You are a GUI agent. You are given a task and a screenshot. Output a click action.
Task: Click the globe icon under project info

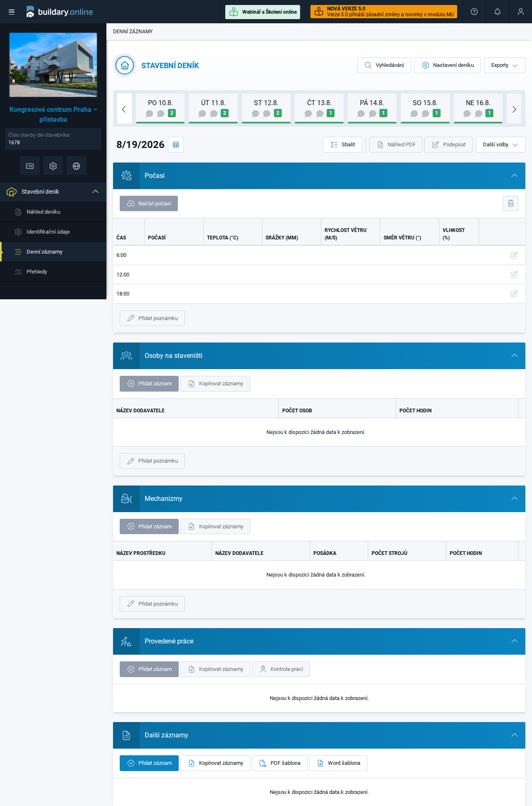coord(76,166)
